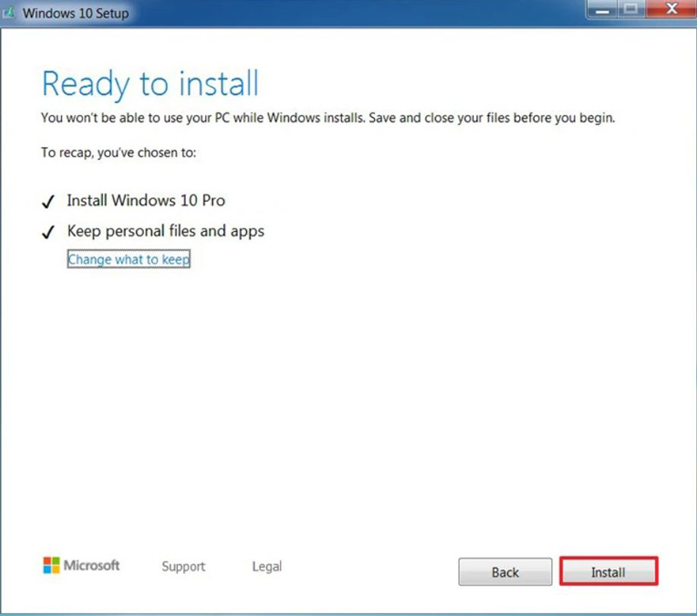
Task: Open the Change what to keep link
Action: click(128, 259)
